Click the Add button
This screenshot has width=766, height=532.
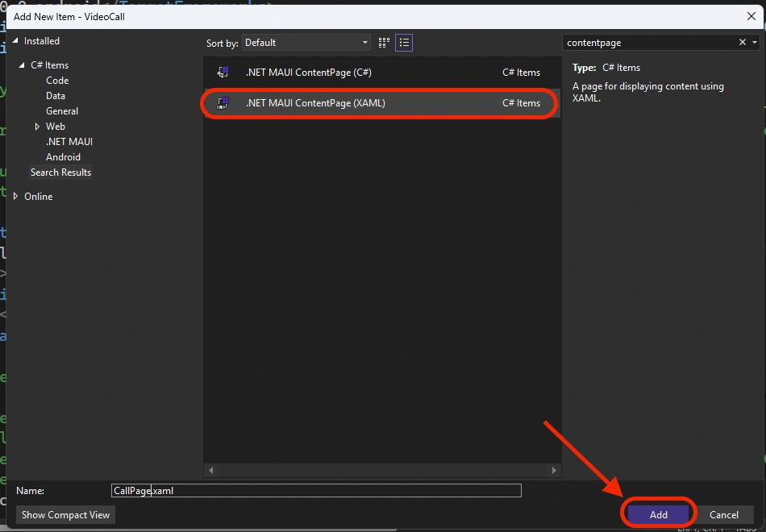coord(658,514)
